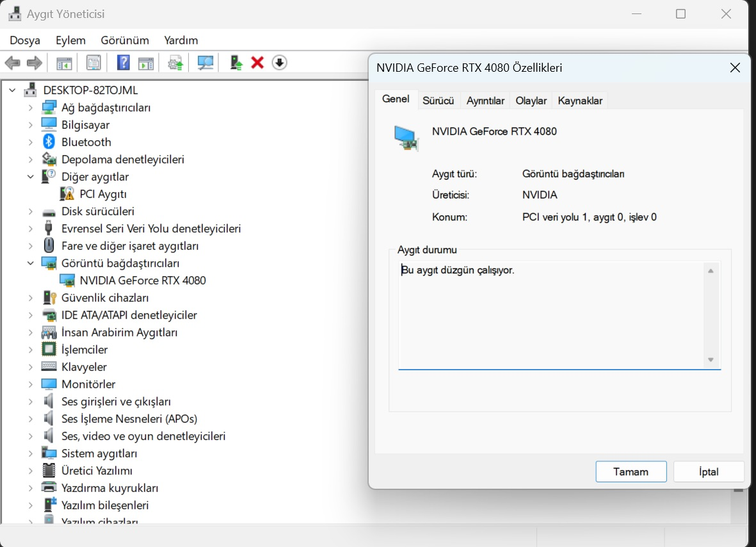The image size is (756, 547).
Task: Click the PCI Aygıtı warning icon
Action: [67, 194]
